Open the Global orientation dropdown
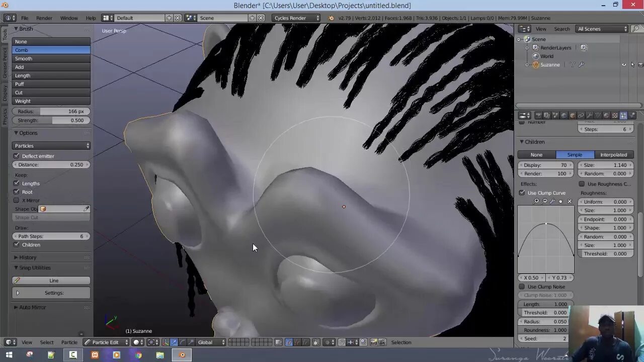Image resolution: width=644 pixels, height=362 pixels. click(x=211, y=342)
